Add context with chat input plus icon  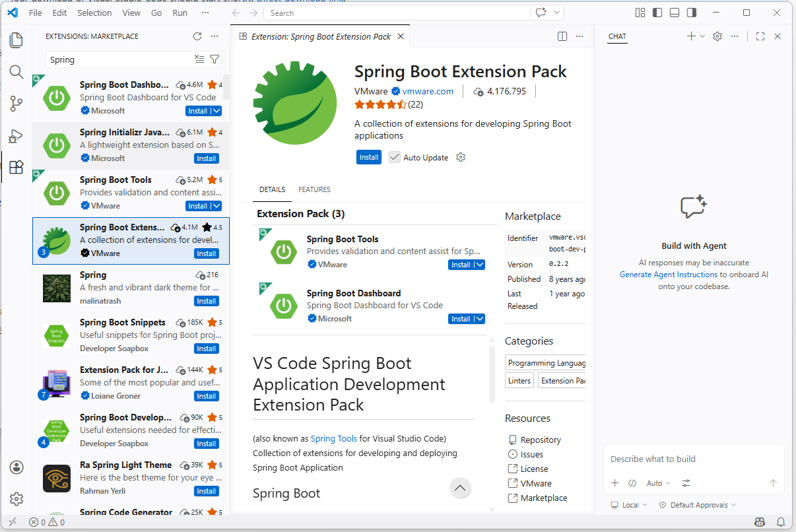pos(615,483)
